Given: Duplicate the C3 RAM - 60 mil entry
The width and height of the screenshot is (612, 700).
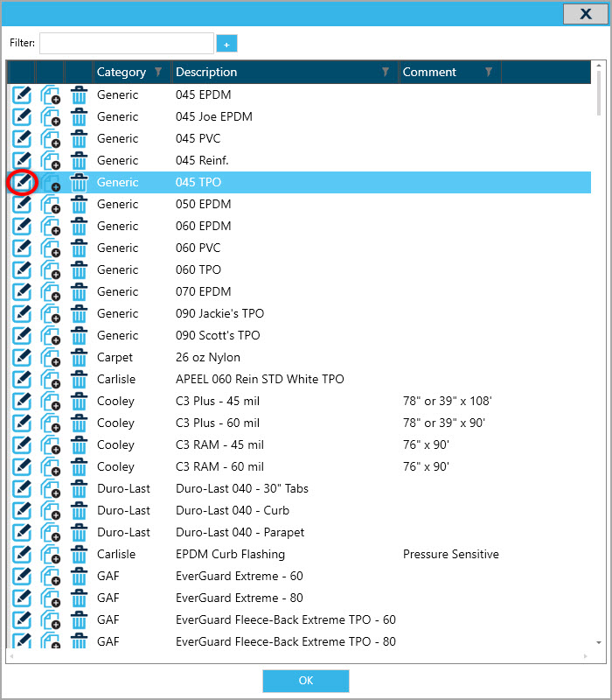Looking at the screenshot, I should 51,466.
